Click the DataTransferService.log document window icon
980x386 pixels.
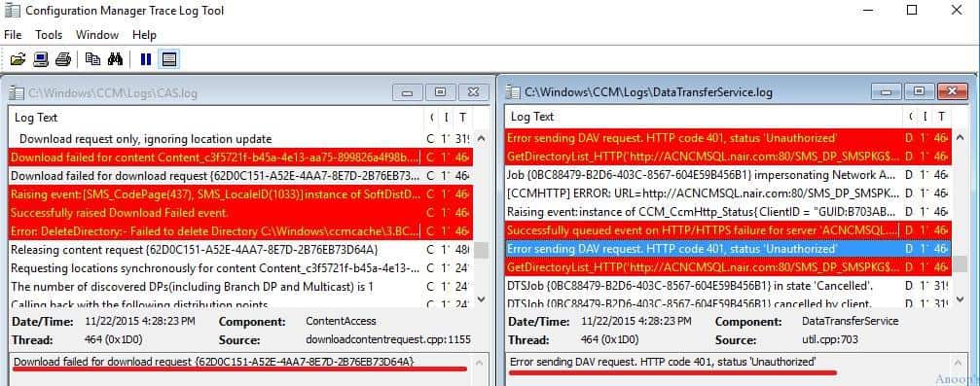513,91
